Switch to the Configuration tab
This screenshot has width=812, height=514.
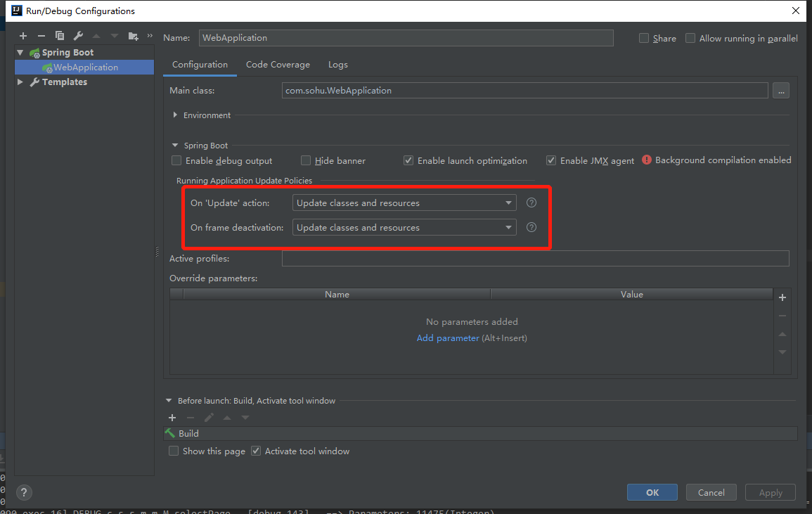200,64
